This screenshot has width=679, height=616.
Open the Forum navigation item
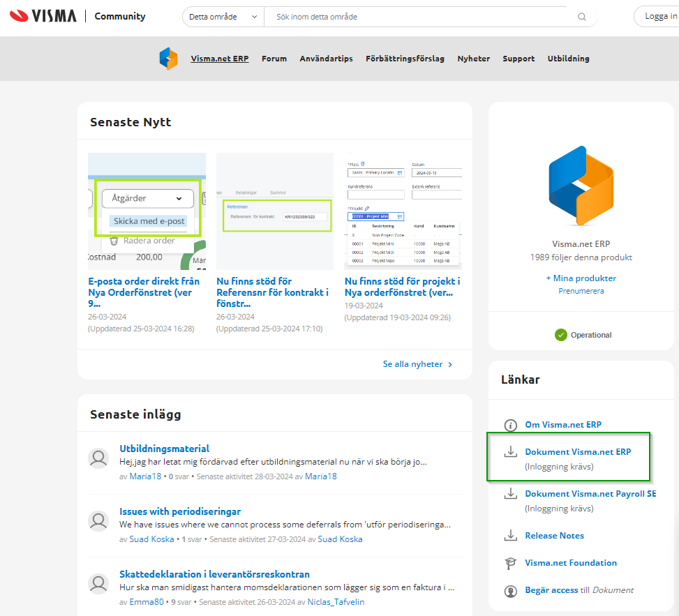pyautogui.click(x=274, y=59)
